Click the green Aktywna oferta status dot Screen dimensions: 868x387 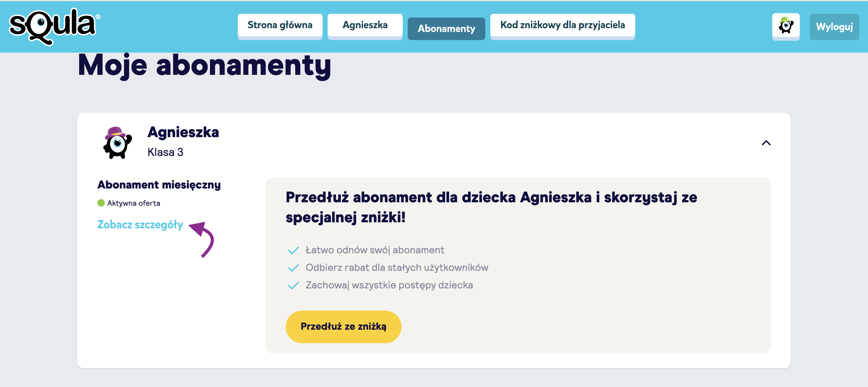101,203
